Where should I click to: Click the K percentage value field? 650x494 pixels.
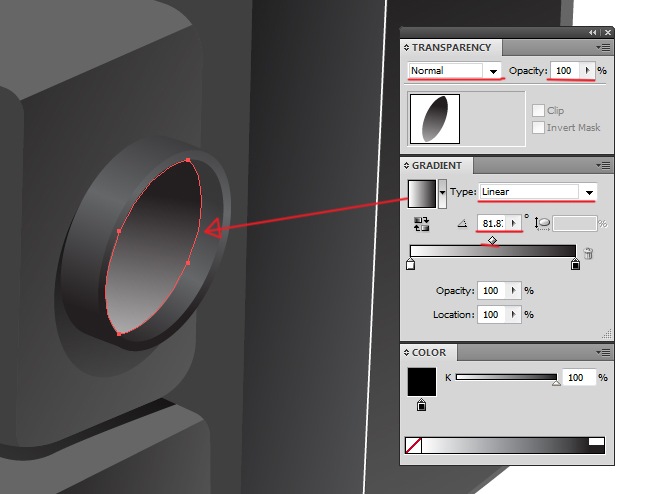[x=578, y=378]
